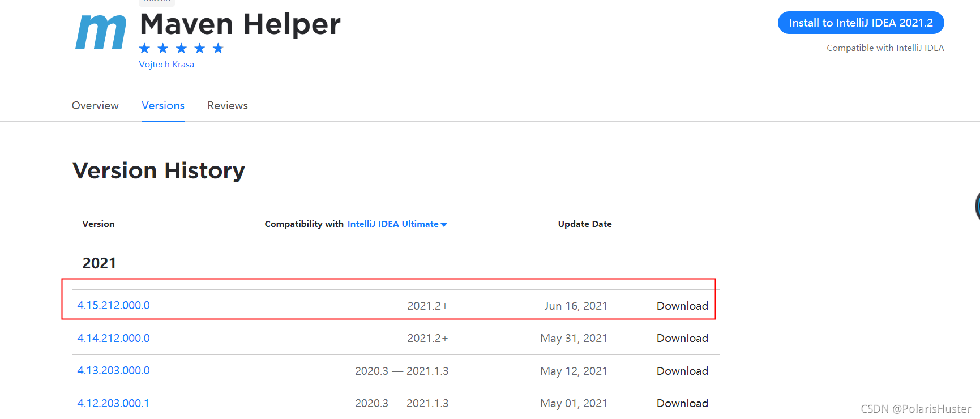Click the Maven Helper title heading
This screenshot has height=419, width=980.
click(x=240, y=24)
